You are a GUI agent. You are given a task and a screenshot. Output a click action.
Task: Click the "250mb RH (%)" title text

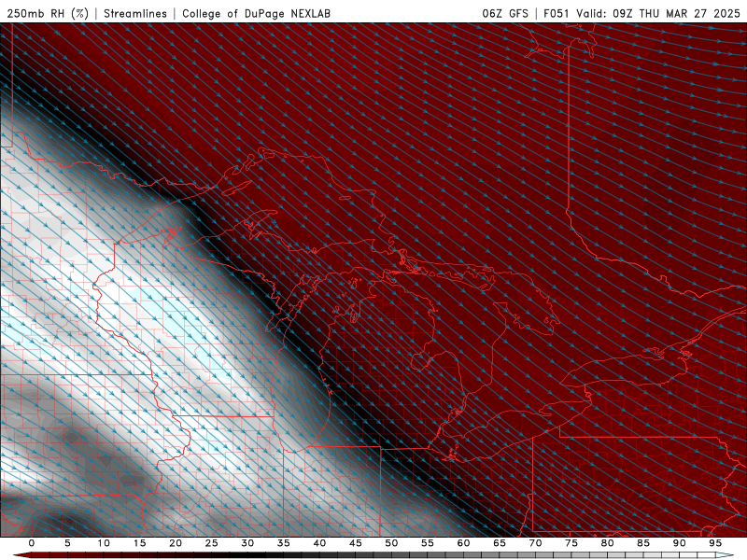[48, 13]
